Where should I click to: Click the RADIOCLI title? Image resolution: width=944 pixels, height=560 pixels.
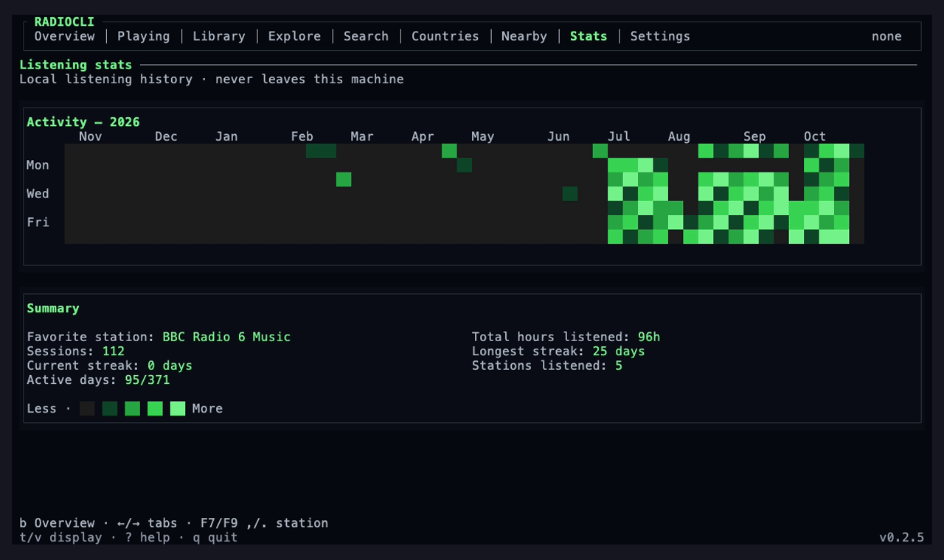coord(64,22)
